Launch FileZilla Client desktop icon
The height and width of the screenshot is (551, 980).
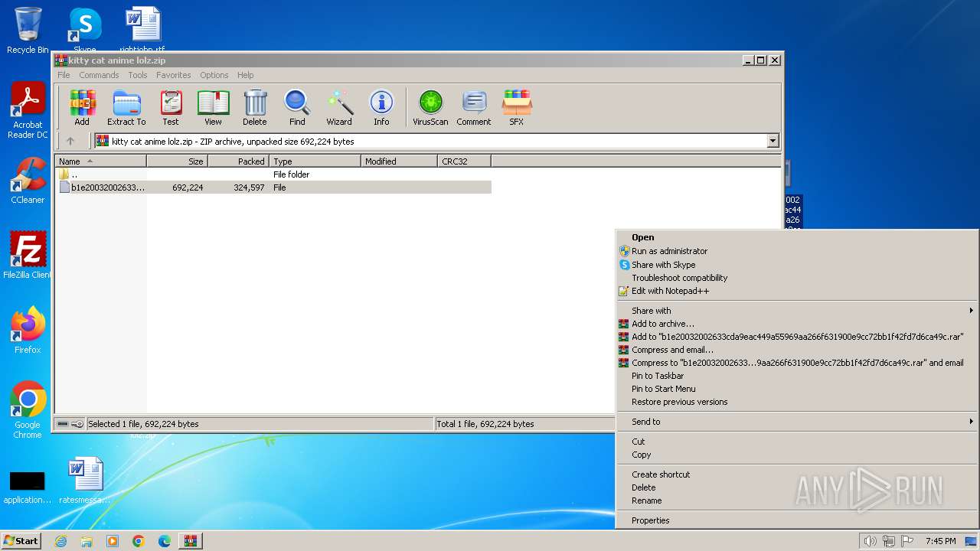pos(28,256)
